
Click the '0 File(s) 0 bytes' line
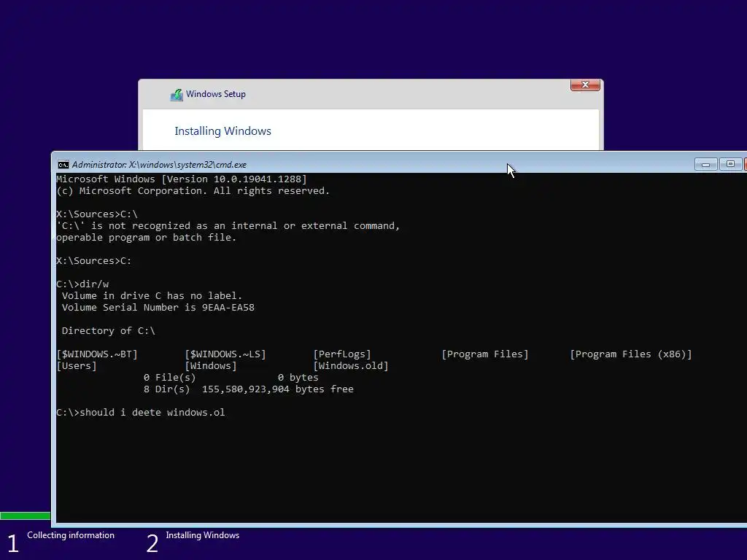(x=231, y=378)
